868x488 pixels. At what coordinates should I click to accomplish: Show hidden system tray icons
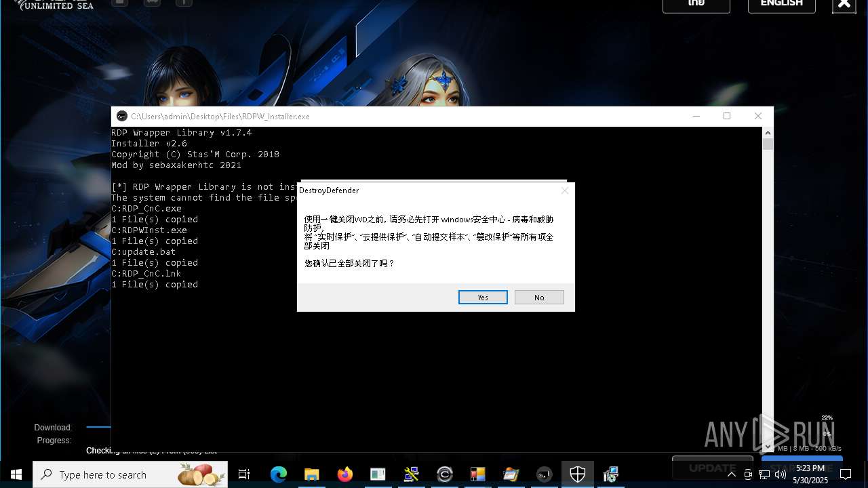coord(731,474)
